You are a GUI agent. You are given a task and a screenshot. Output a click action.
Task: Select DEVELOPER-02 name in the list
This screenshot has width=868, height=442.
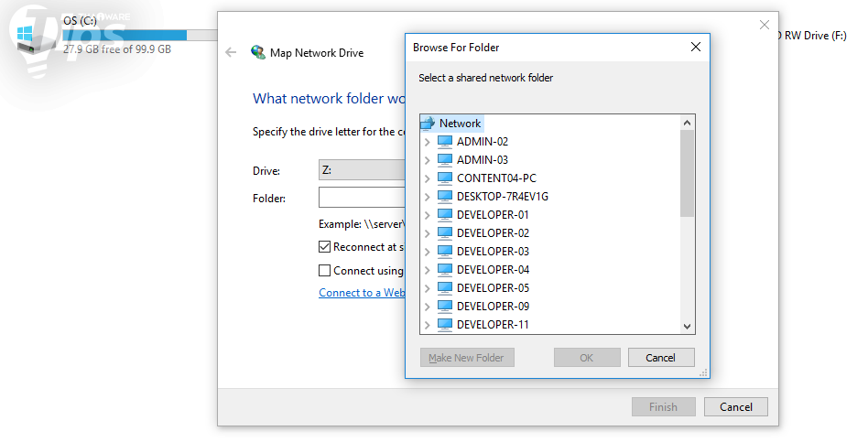[493, 232]
